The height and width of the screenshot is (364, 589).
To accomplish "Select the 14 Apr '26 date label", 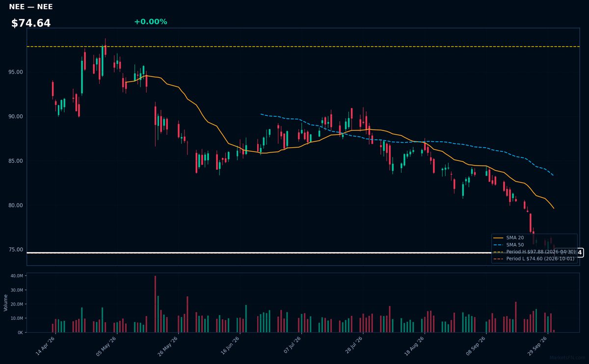I will [46, 346].
